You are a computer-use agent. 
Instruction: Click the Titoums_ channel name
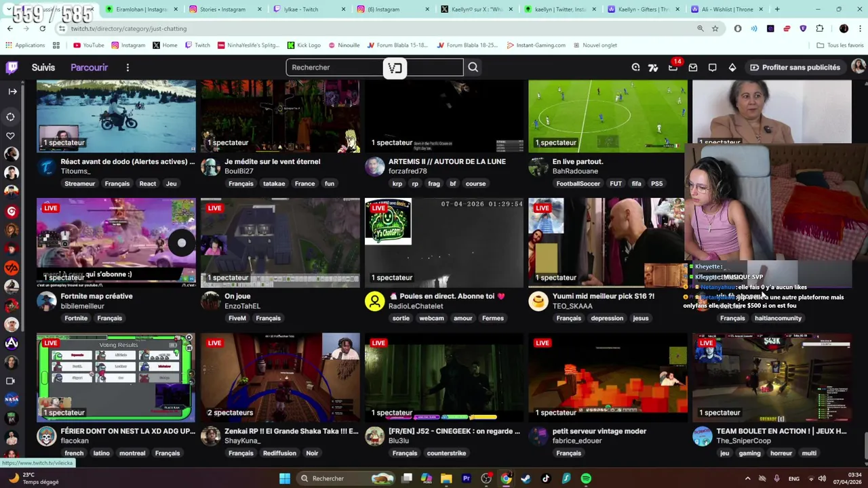click(75, 171)
